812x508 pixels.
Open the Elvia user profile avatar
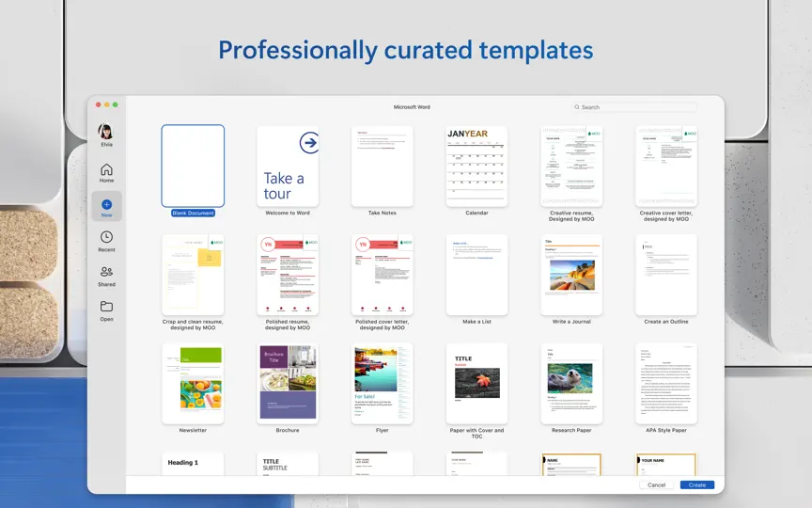pos(106,131)
